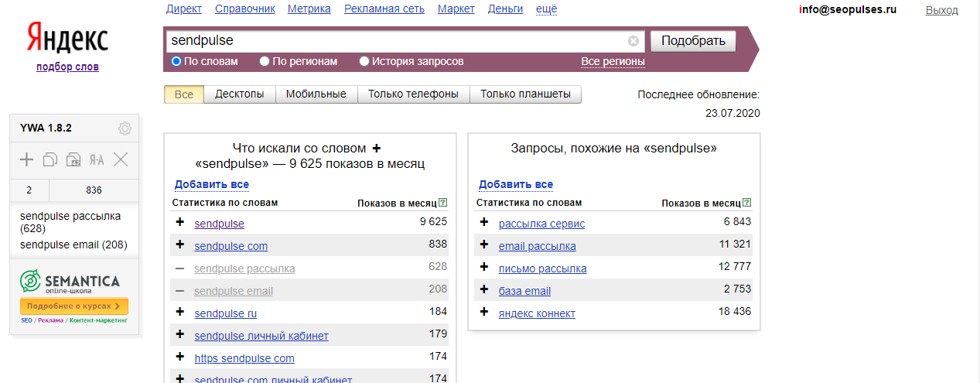Open the 'рассылка сервис' similar query link
The width and height of the screenshot is (980, 383).
click(x=542, y=224)
